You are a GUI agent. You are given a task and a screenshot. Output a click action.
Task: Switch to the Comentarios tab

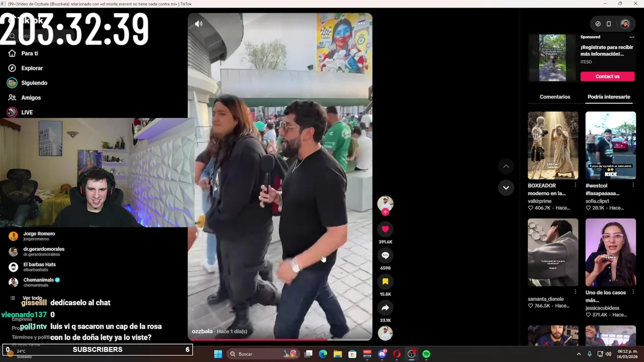click(x=555, y=97)
